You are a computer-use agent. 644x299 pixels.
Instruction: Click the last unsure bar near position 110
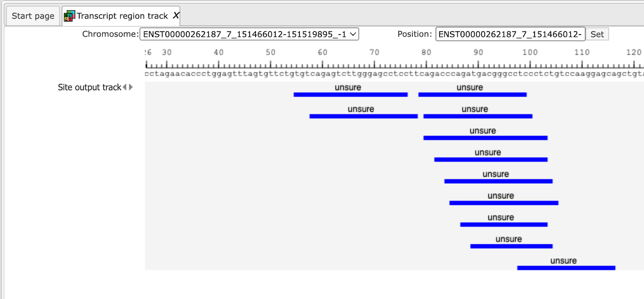tap(566, 268)
